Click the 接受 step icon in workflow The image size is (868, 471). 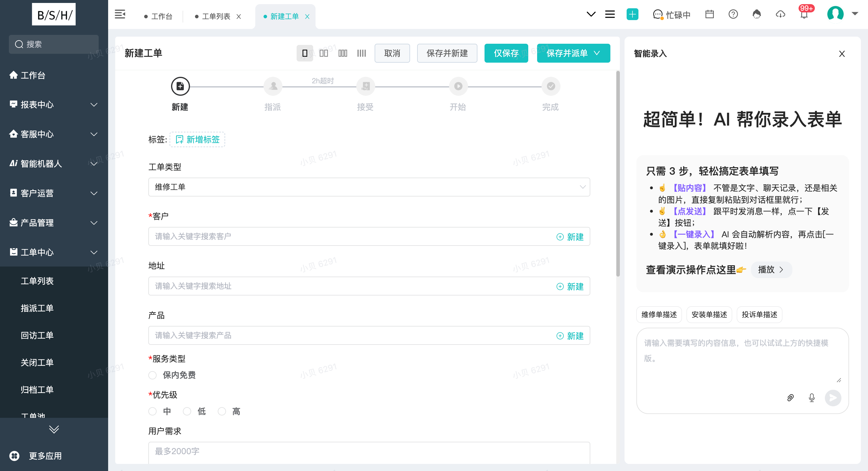365,86
